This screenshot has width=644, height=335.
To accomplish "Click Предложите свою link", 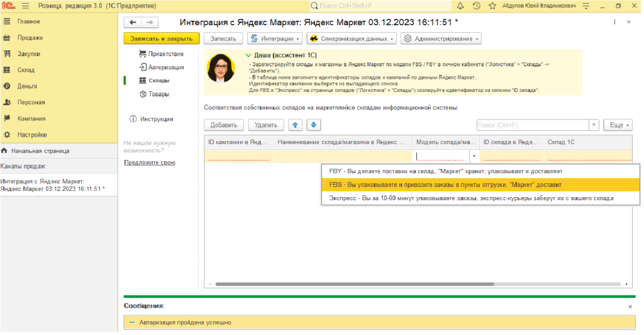I will tap(150, 162).
